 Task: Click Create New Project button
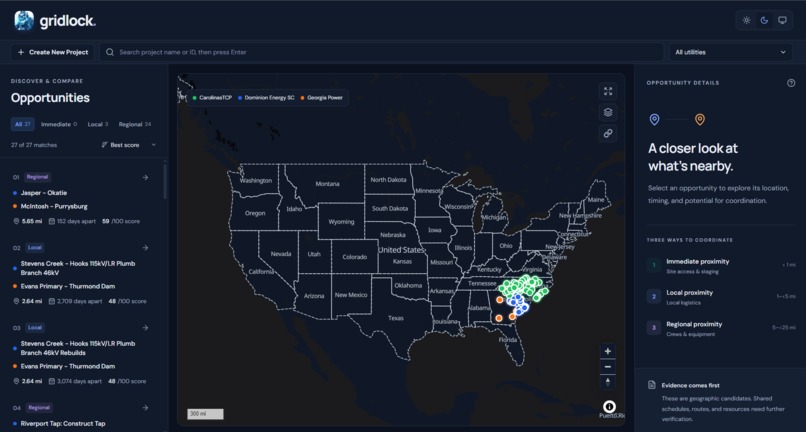(x=52, y=52)
